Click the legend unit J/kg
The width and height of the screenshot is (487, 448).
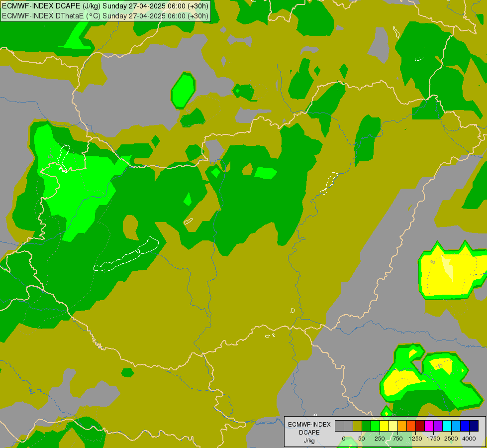pos(309,441)
